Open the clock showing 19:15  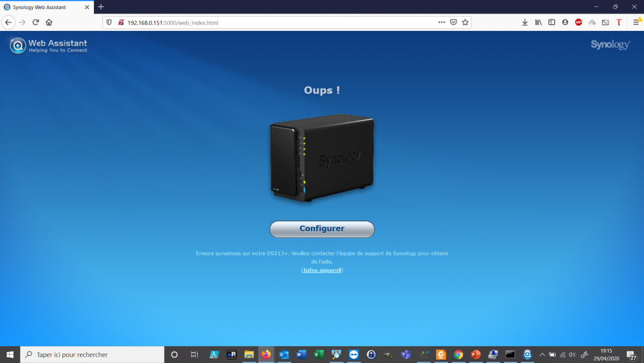coord(606,355)
